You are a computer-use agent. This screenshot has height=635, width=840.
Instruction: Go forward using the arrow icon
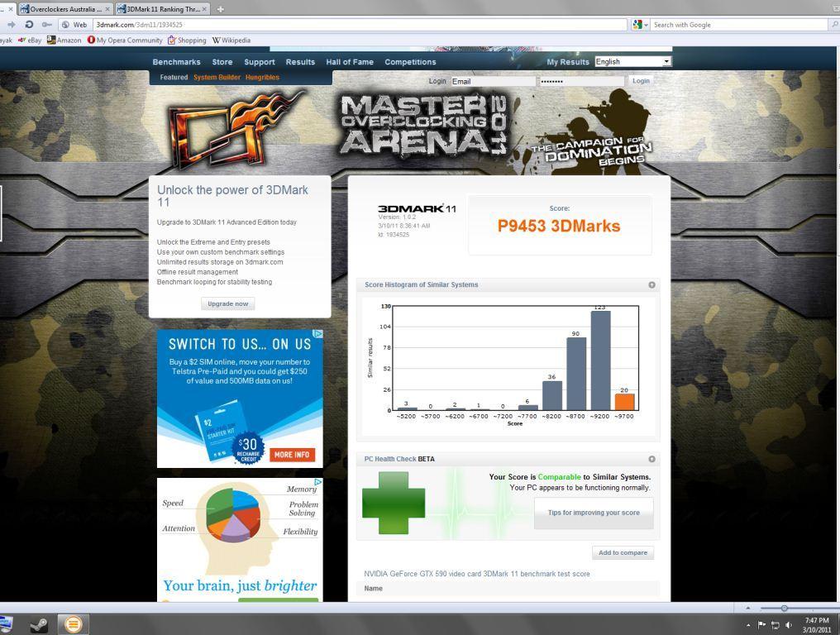pos(11,25)
